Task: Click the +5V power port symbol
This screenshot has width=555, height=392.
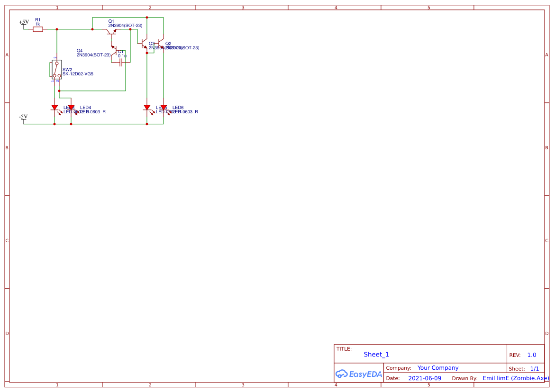Action: [x=24, y=24]
